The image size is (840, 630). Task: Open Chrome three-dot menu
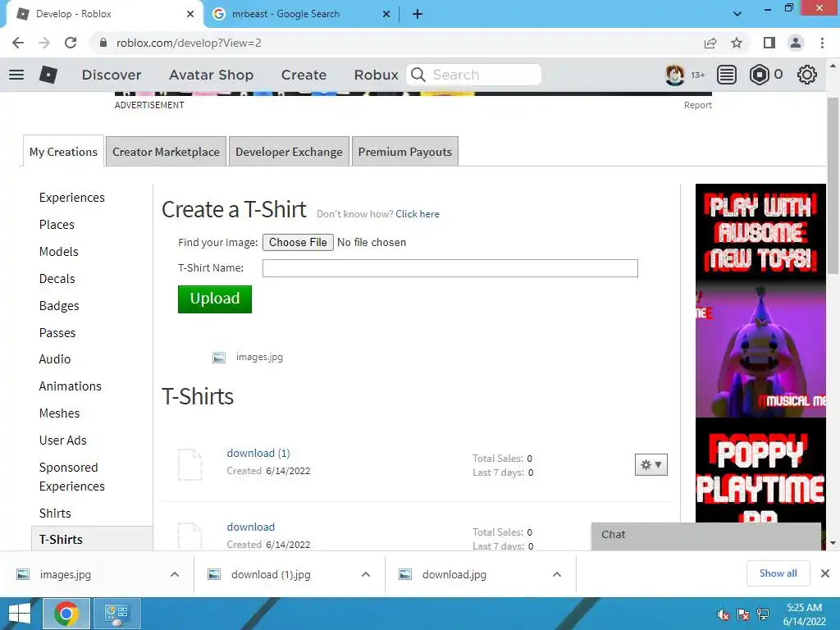click(x=822, y=43)
